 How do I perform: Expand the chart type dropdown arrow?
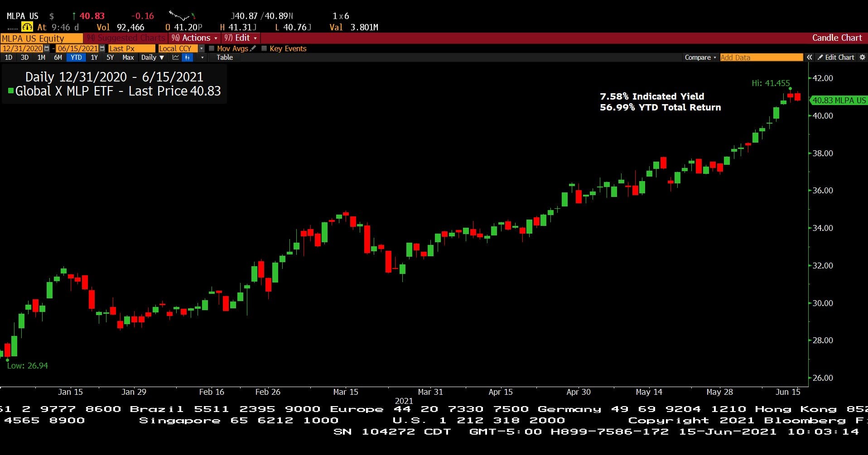[202, 57]
